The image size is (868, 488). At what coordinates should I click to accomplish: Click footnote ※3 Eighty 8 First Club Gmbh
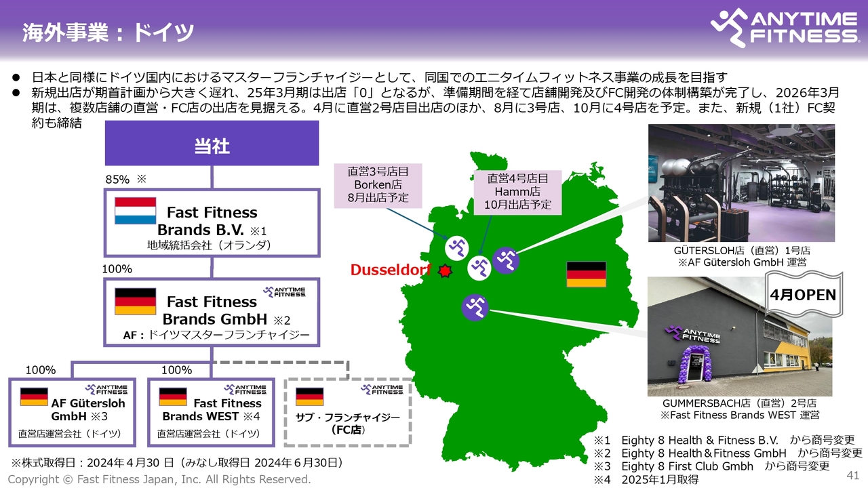click(x=711, y=466)
